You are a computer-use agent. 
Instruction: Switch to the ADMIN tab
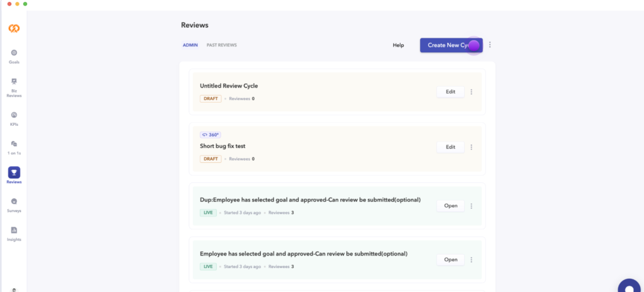click(190, 45)
